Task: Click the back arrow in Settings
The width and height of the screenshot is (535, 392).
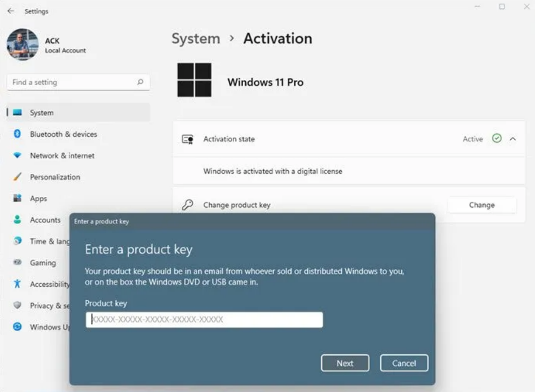Action: pyautogui.click(x=11, y=10)
